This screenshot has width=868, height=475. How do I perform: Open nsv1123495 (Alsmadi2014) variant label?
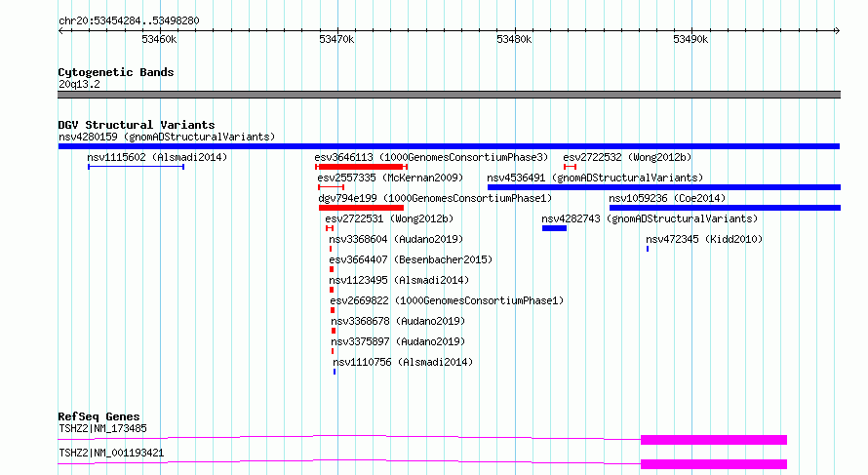399,280
